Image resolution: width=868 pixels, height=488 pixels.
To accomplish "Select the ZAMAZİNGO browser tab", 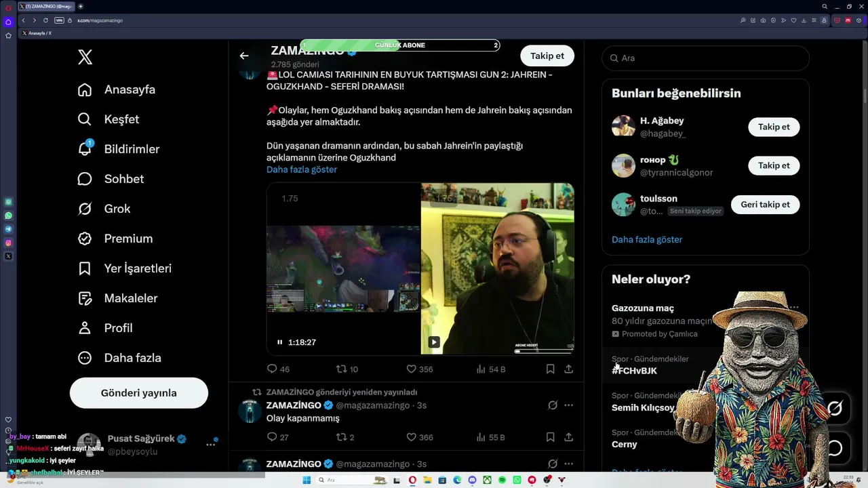I will 47,6.
